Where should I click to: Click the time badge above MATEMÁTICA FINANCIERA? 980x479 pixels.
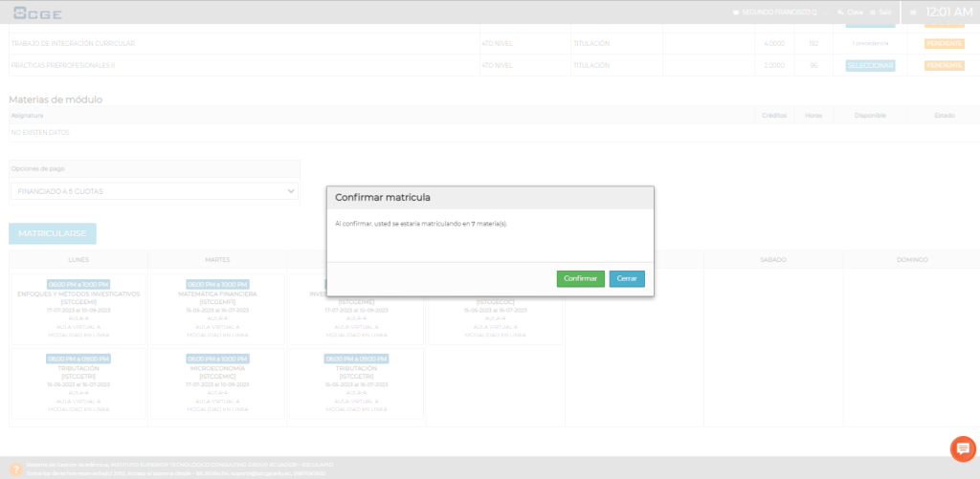pyautogui.click(x=217, y=284)
